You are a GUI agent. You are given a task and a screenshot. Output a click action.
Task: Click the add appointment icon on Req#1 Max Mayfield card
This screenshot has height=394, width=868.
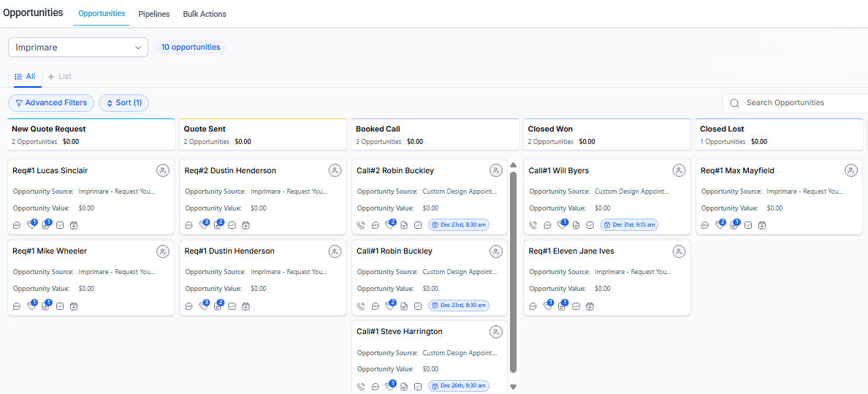762,225
